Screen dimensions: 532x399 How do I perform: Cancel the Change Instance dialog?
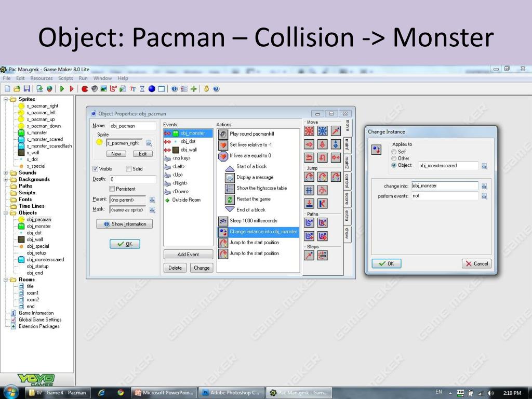tap(477, 263)
